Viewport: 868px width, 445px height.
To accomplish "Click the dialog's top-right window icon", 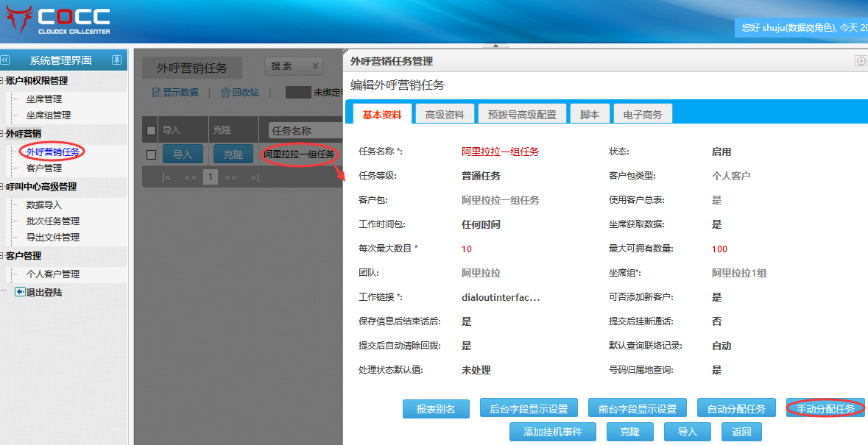I will [x=861, y=61].
